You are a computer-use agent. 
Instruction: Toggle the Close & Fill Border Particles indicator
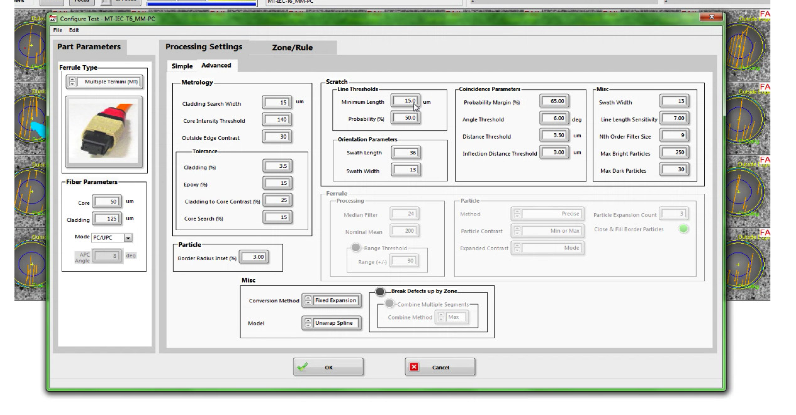(683, 229)
